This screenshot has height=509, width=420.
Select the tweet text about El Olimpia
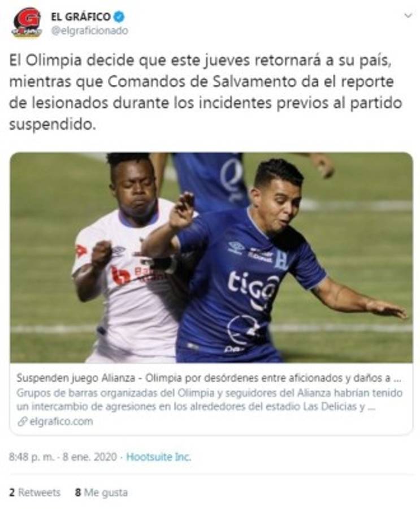(205, 92)
